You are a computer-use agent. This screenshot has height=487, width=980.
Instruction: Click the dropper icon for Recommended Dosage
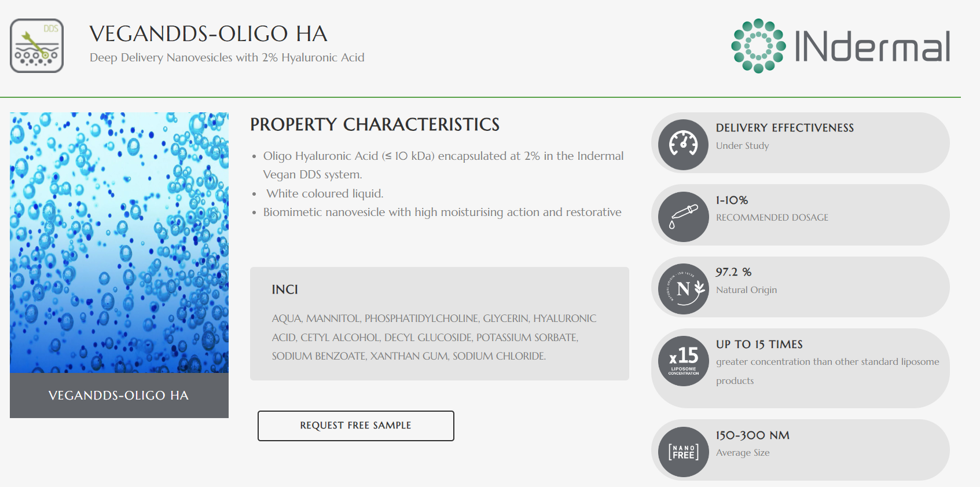684,217
